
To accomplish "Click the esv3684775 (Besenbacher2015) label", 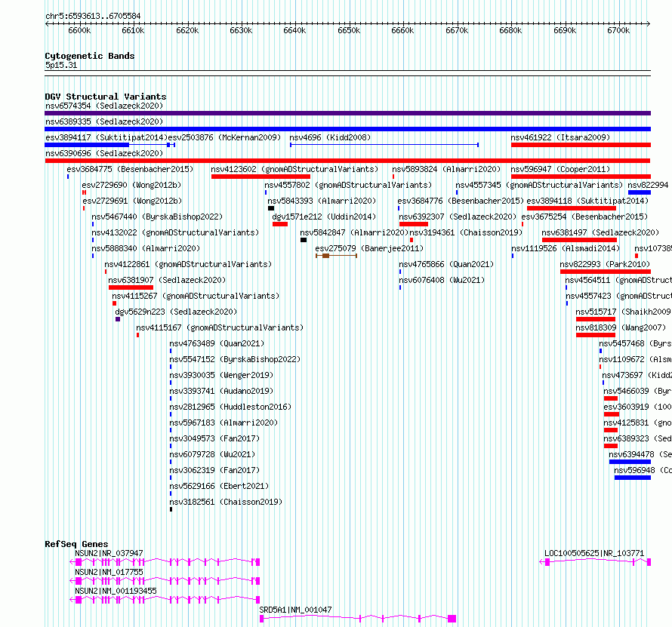I will pos(130,169).
